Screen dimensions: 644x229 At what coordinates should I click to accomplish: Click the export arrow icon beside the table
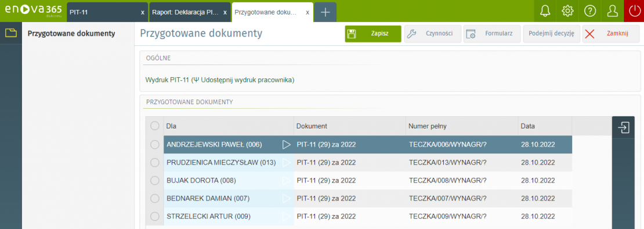[x=624, y=127]
